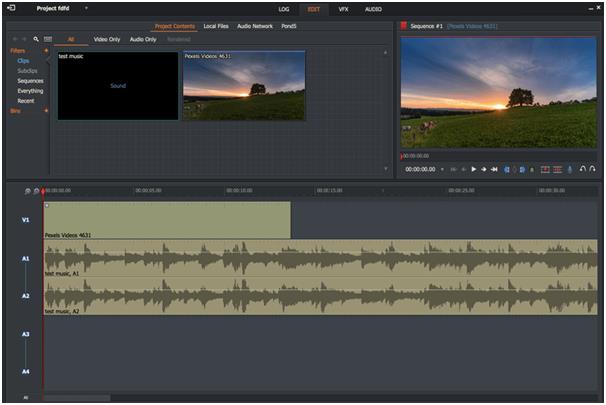
Task: Open the Pond5 tab
Action: pos(289,26)
